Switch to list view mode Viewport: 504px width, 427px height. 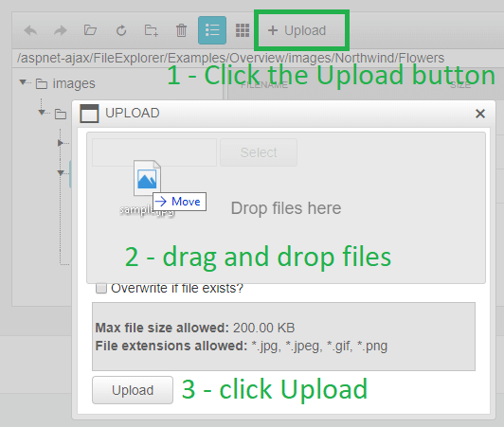[x=212, y=30]
